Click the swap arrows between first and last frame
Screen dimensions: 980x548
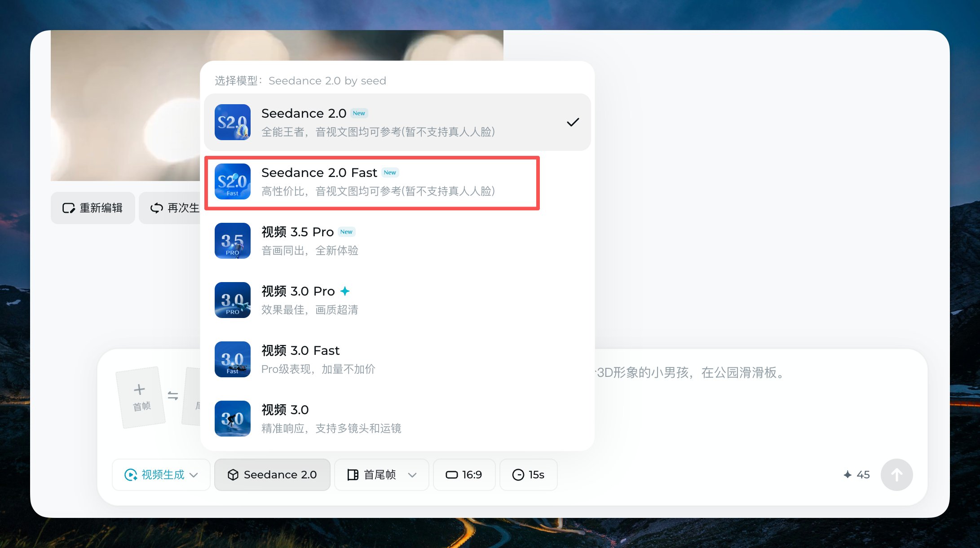173,396
